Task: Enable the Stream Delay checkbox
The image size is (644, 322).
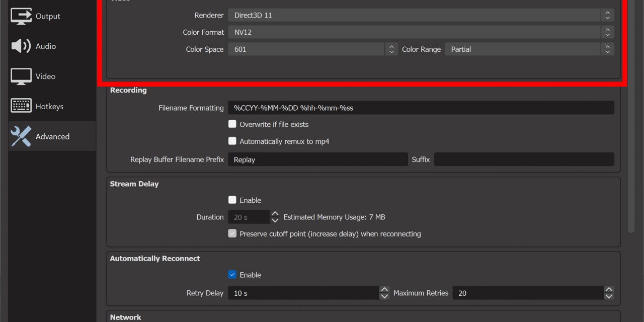Action: tap(232, 200)
